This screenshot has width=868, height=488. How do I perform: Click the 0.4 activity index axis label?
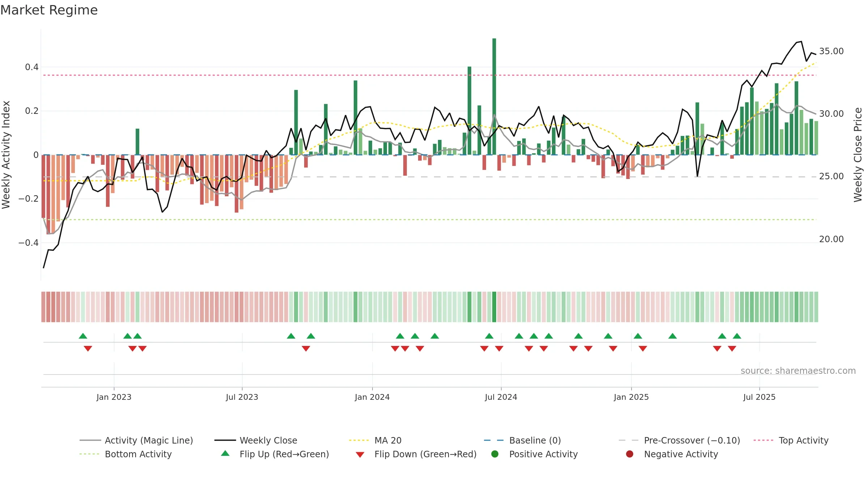[x=32, y=67]
